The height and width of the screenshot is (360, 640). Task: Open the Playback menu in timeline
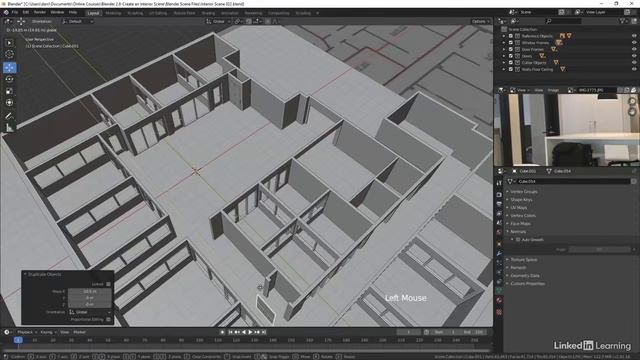(27, 332)
